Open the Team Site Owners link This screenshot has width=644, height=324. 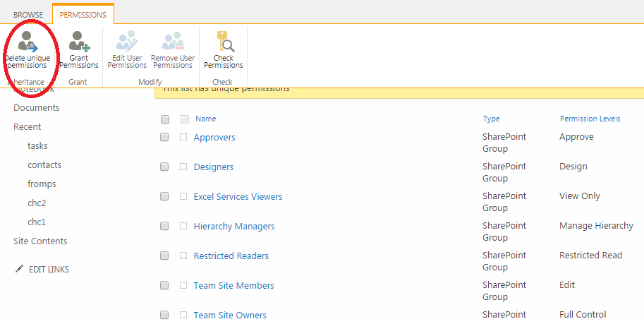click(x=230, y=315)
